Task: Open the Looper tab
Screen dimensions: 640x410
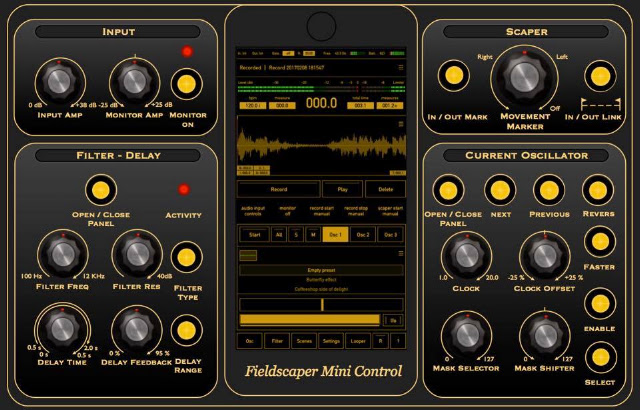Action: click(x=358, y=341)
